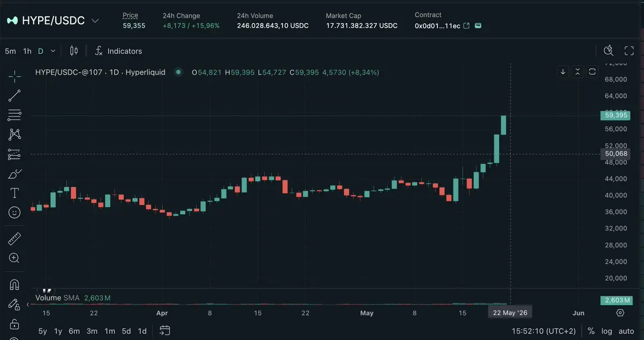Select the ruler measure tool
Viewport: 644px width, 340px height.
coord(14,238)
